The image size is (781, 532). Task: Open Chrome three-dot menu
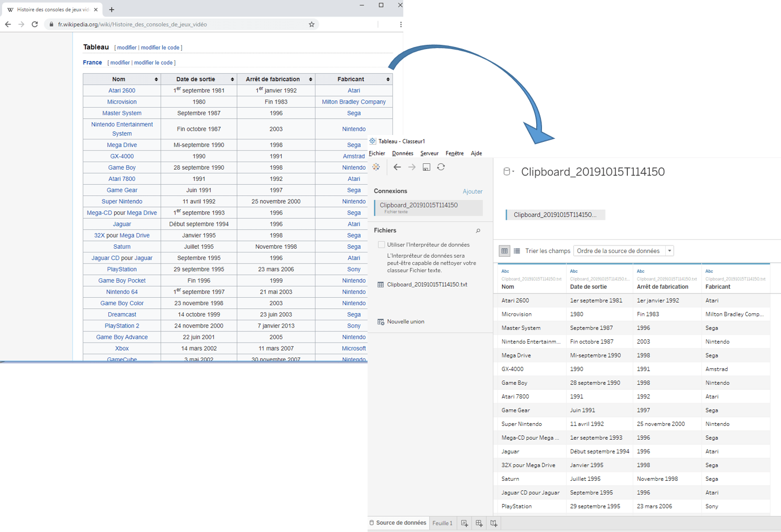coord(401,25)
